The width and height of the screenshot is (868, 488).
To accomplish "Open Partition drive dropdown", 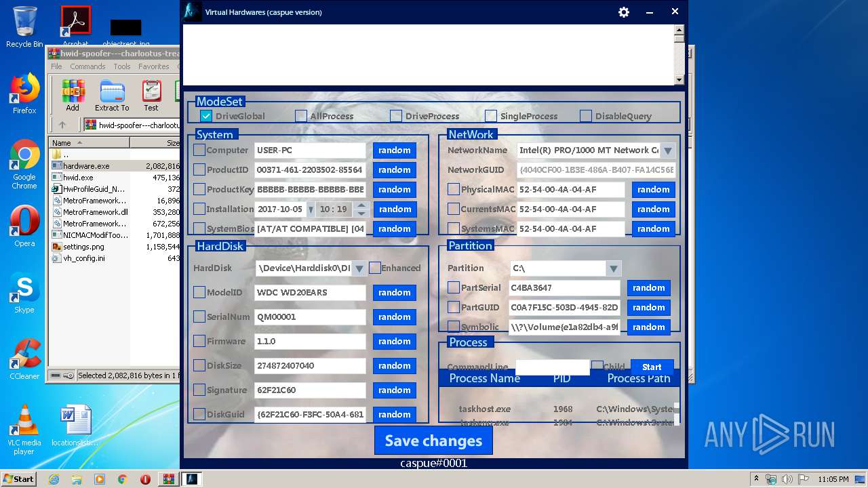I will click(x=613, y=268).
